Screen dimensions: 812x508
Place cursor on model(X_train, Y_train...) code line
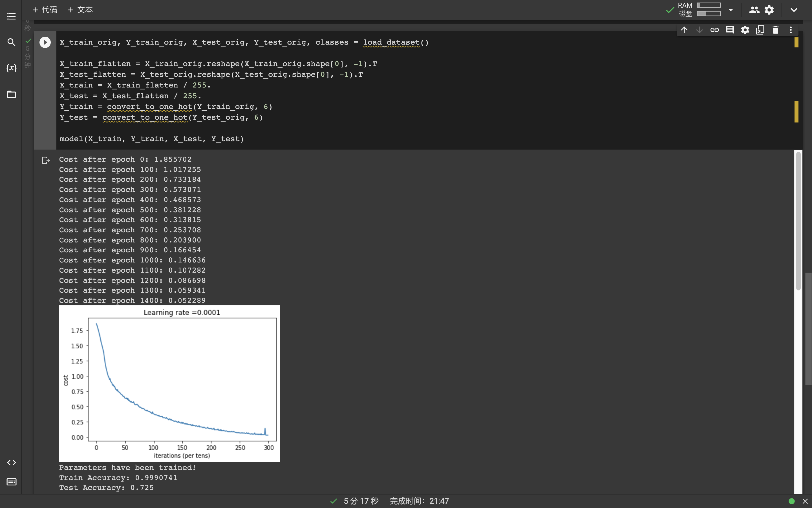click(x=152, y=139)
